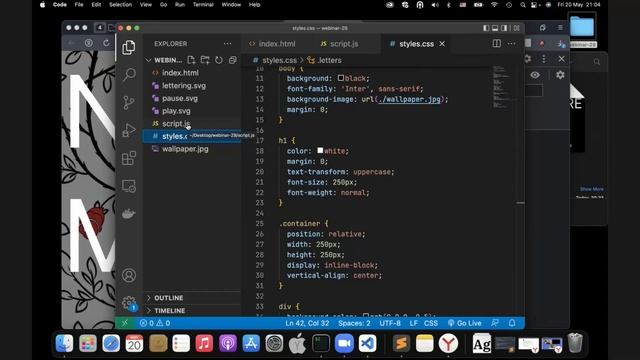The height and width of the screenshot is (360, 640).
Task: Open the Extensions view
Action: coord(129,158)
